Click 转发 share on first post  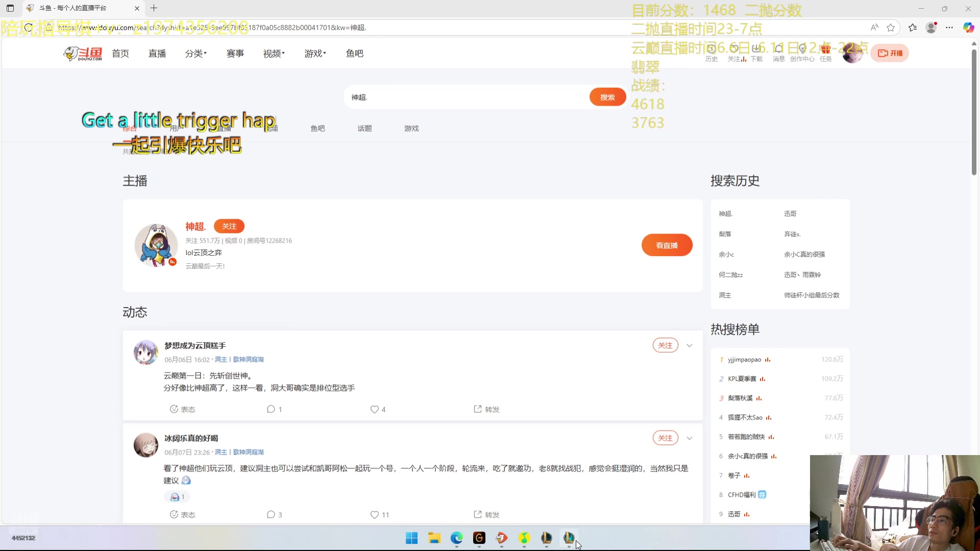(486, 409)
